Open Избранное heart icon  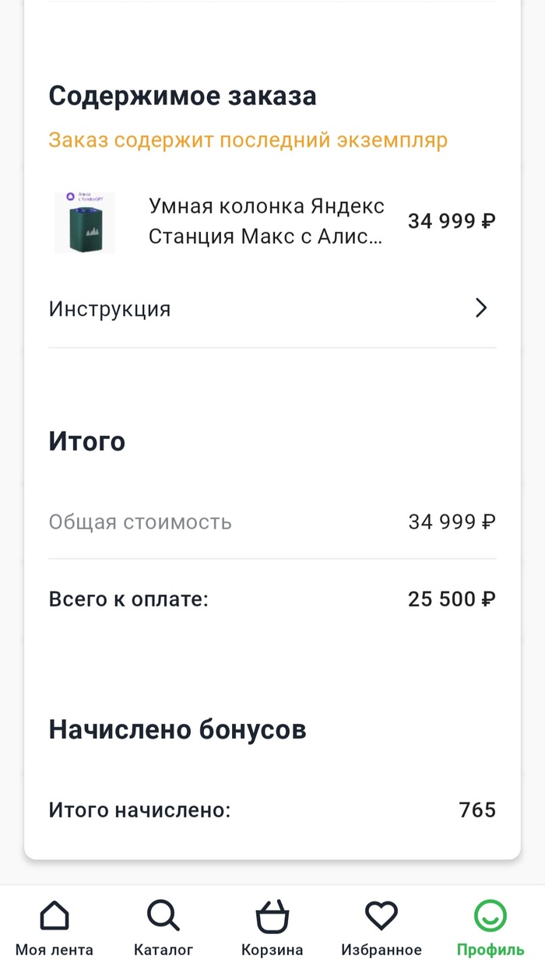click(x=381, y=916)
